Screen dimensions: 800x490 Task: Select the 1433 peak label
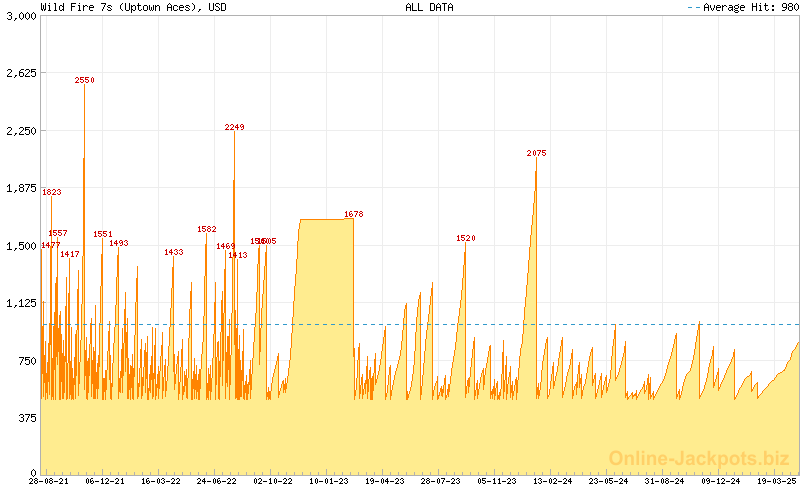(x=173, y=252)
